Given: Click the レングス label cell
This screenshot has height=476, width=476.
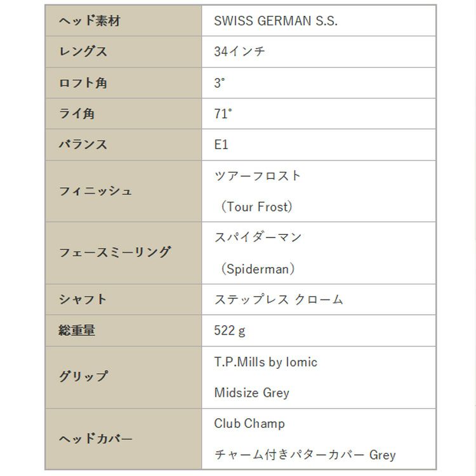Looking at the screenshot, I should click(x=83, y=52).
